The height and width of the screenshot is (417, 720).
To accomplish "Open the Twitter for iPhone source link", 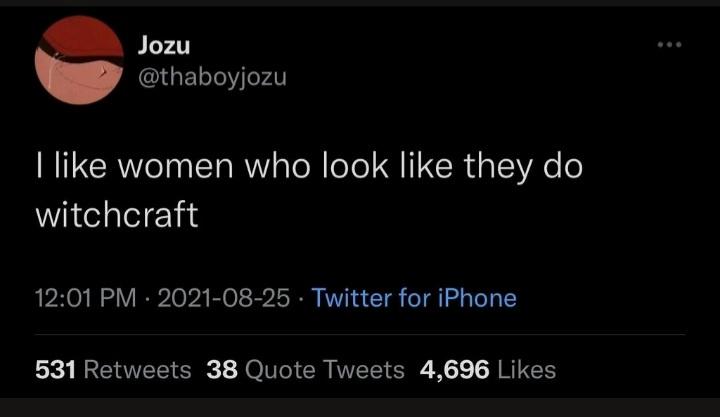I will pos(414,298).
